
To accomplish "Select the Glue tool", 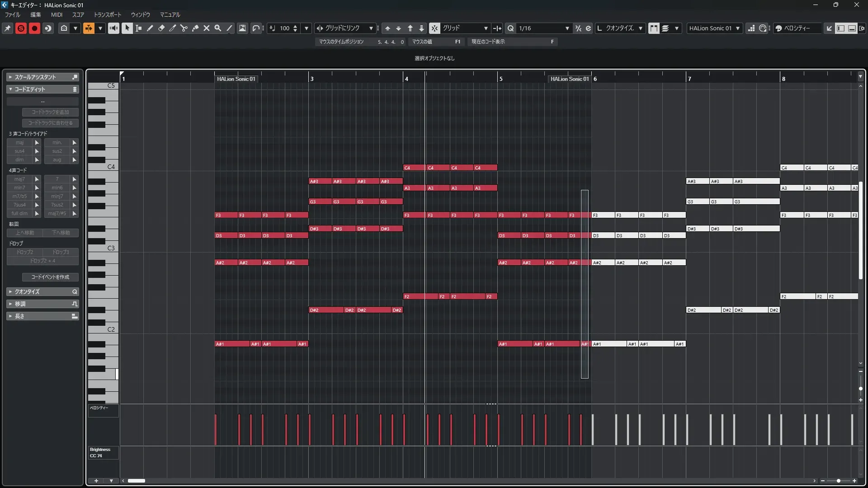I will (x=195, y=28).
